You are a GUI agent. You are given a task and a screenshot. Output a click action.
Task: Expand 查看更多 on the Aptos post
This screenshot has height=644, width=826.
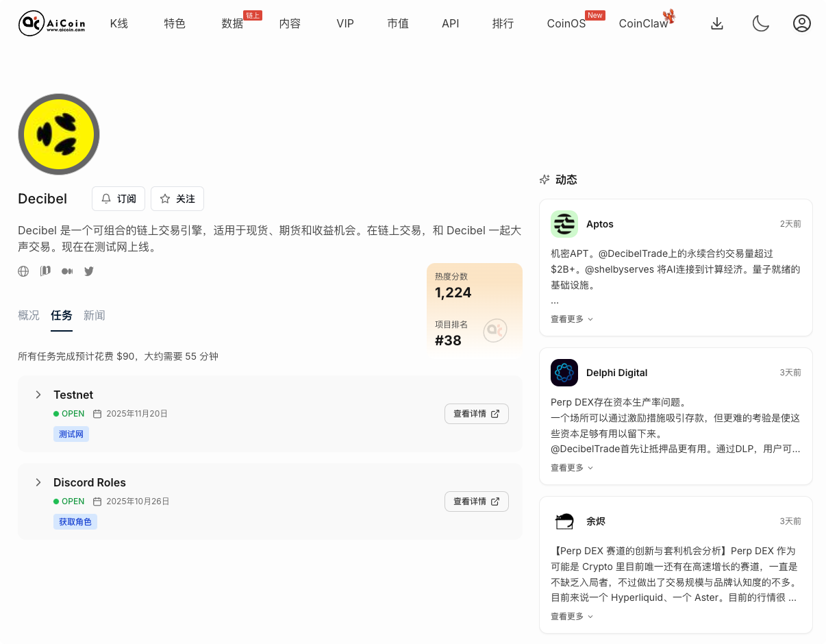[572, 319]
